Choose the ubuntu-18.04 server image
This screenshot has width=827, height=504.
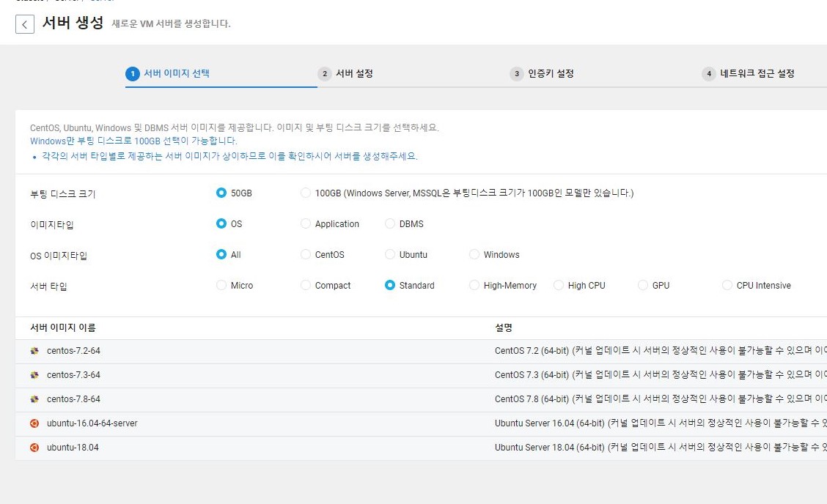[73, 448]
